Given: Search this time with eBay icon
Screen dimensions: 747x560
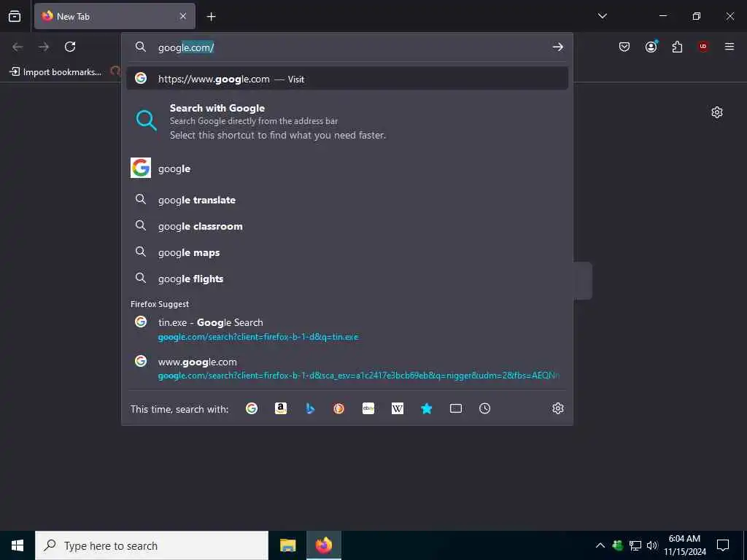Looking at the screenshot, I should click(x=368, y=408).
